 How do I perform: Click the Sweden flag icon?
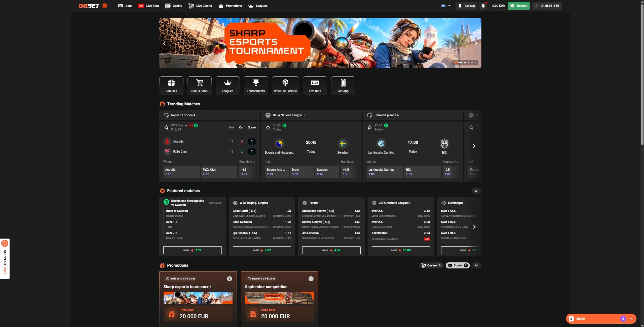(343, 144)
